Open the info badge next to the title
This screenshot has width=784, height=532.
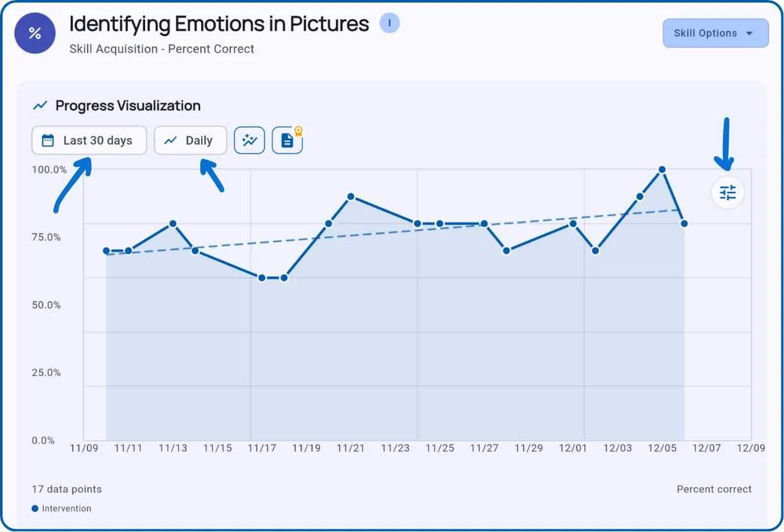[x=390, y=22]
